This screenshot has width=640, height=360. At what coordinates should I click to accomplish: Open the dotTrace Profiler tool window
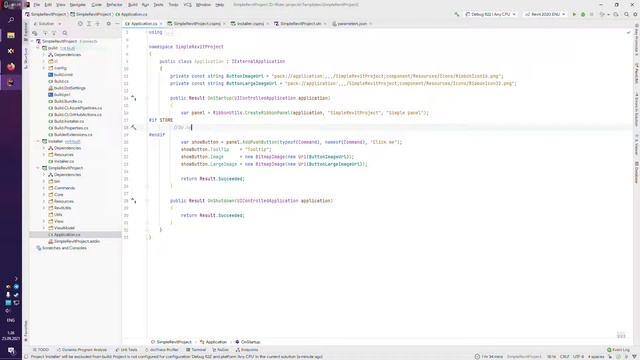(162, 350)
